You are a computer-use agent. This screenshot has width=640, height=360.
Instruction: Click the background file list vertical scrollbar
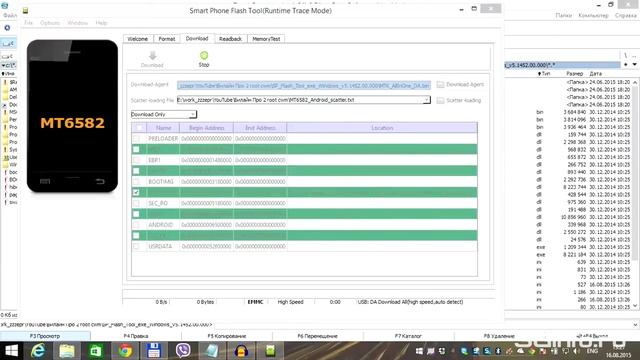[x=636, y=194]
